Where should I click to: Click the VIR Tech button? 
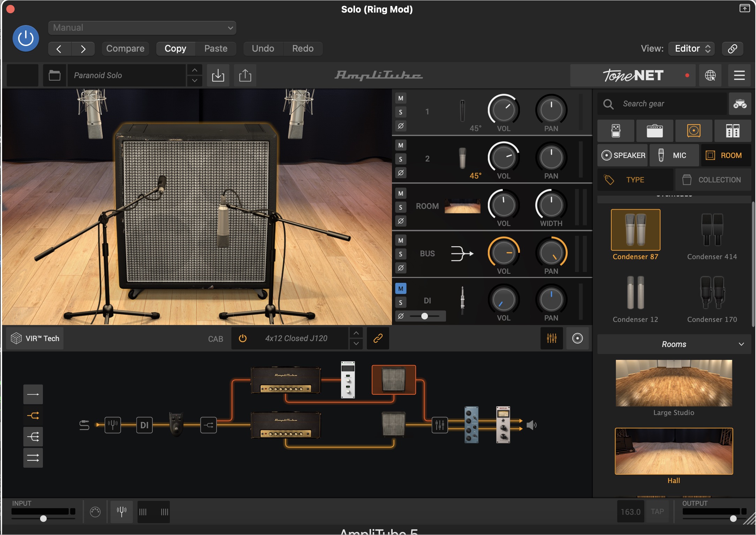[35, 338]
